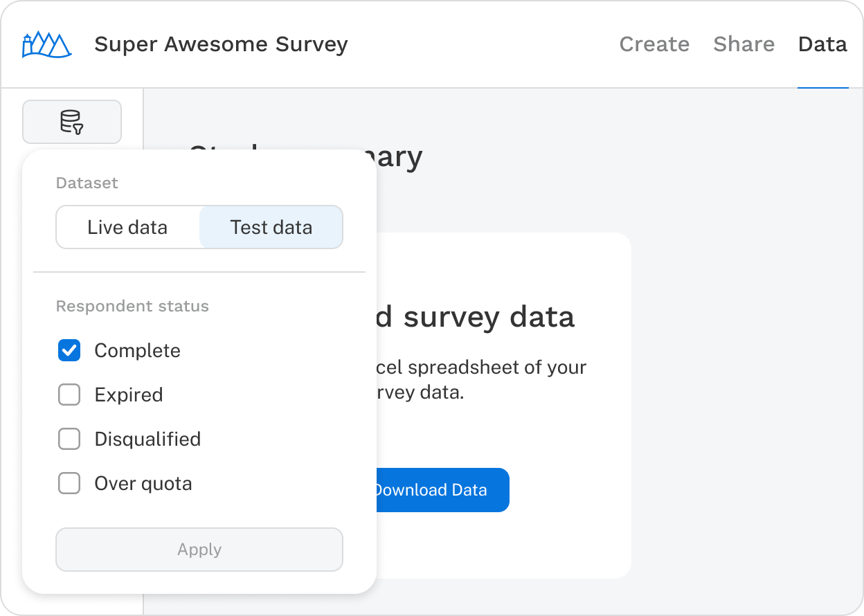Switch dataset to Live data
Viewport: 864px width, 616px height.
pos(127,227)
